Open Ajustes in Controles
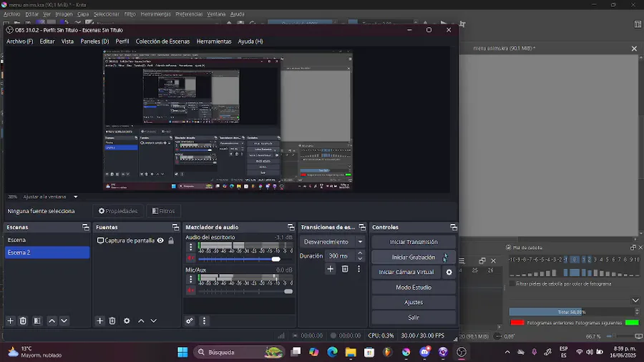 click(x=414, y=303)
